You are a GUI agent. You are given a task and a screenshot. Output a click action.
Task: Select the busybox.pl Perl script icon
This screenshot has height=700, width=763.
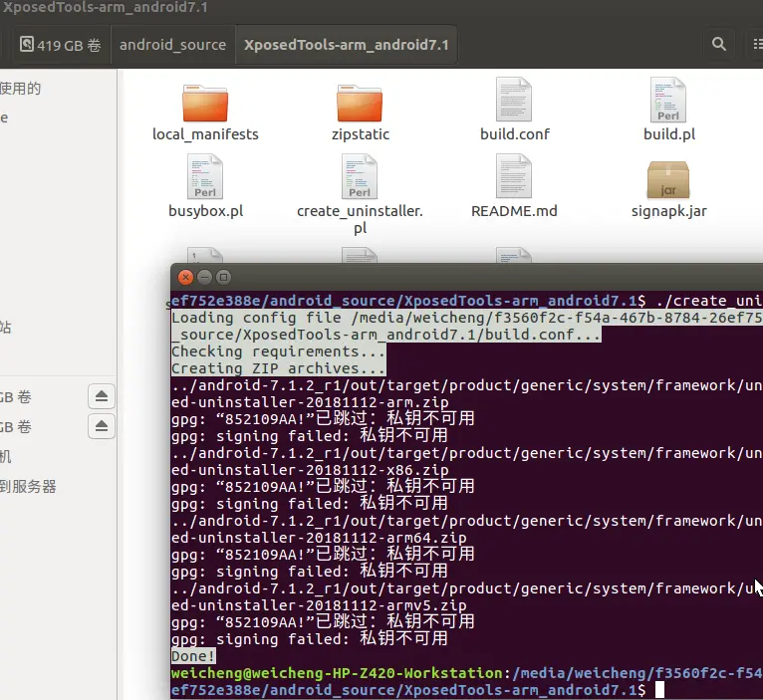(x=205, y=176)
